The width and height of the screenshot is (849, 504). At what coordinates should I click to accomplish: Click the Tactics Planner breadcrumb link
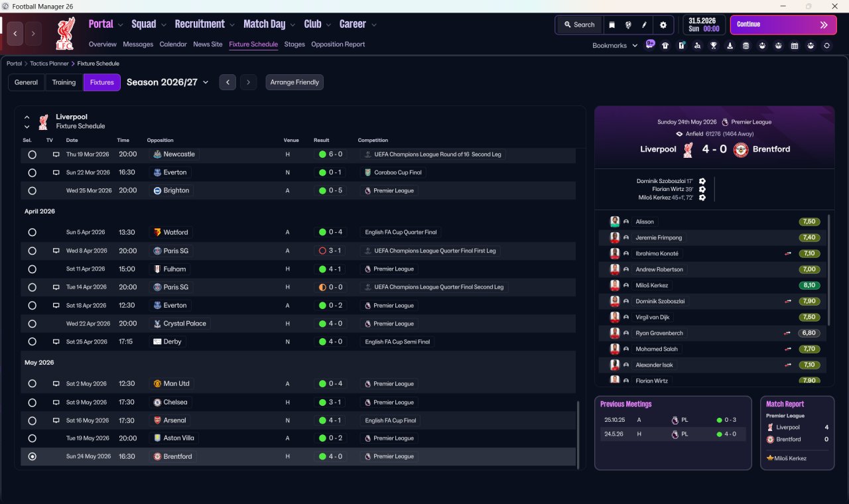tap(50, 64)
